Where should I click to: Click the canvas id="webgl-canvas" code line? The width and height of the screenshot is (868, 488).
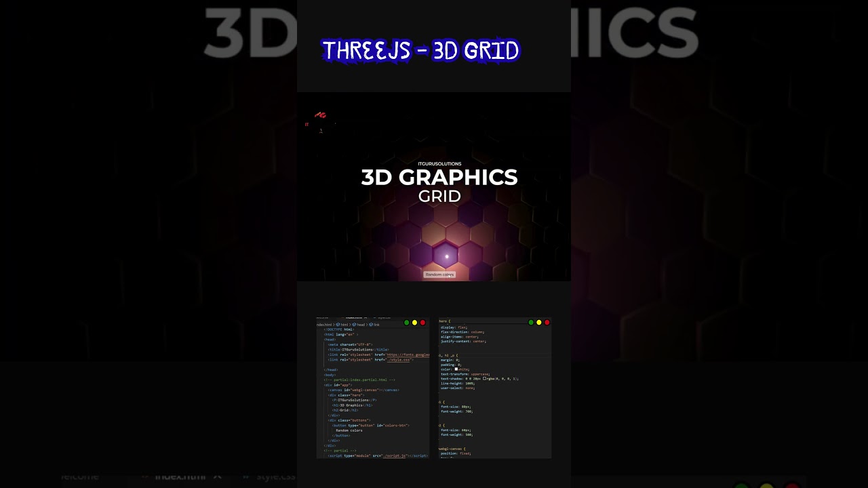[363, 390]
